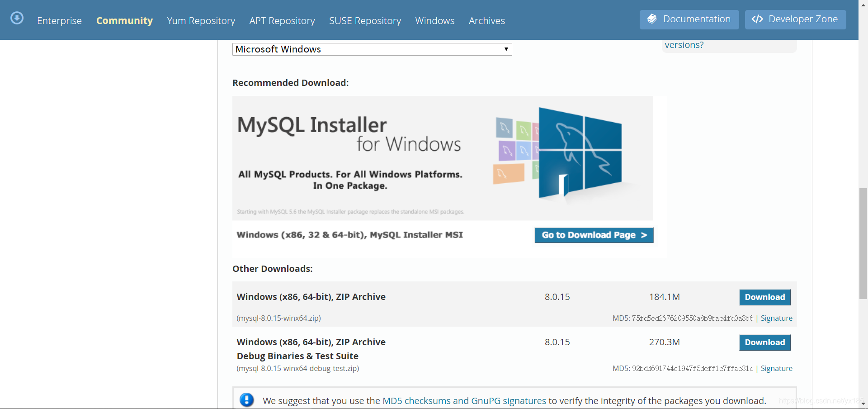The width and height of the screenshot is (868, 409).
Task: Open the Developer Zone button
Action: pyautogui.click(x=795, y=19)
